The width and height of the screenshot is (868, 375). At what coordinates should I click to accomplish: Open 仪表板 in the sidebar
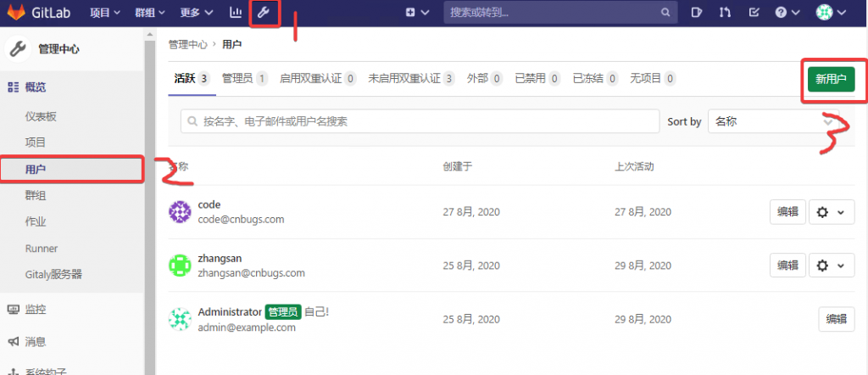41,116
